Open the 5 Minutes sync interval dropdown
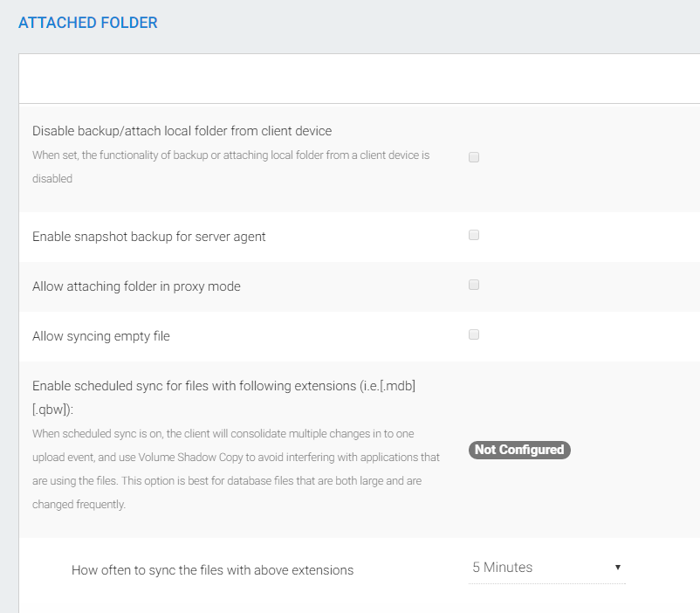The image size is (700, 613). 547,568
